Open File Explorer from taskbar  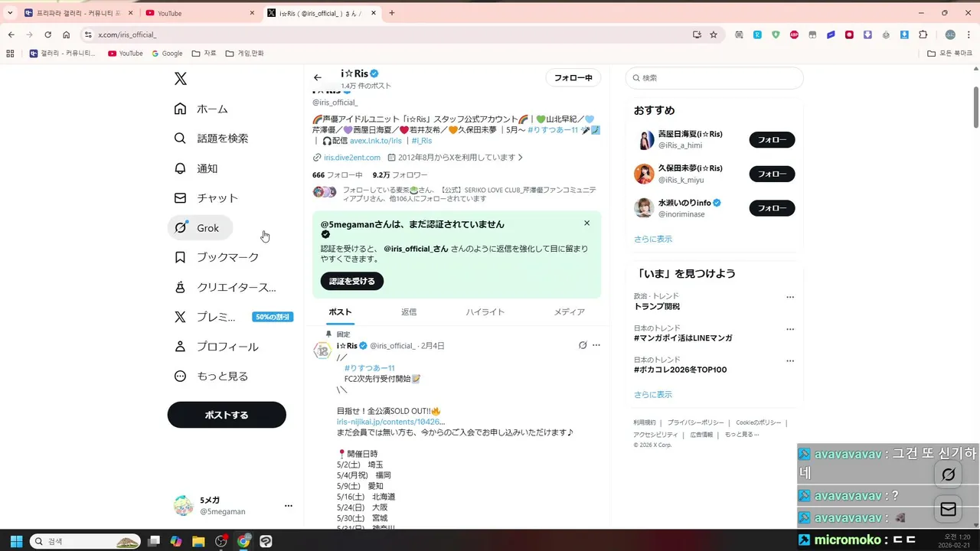198,541
